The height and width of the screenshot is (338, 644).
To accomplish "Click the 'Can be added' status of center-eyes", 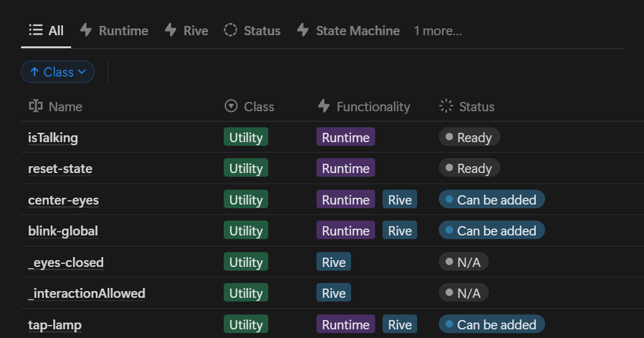I will (492, 200).
